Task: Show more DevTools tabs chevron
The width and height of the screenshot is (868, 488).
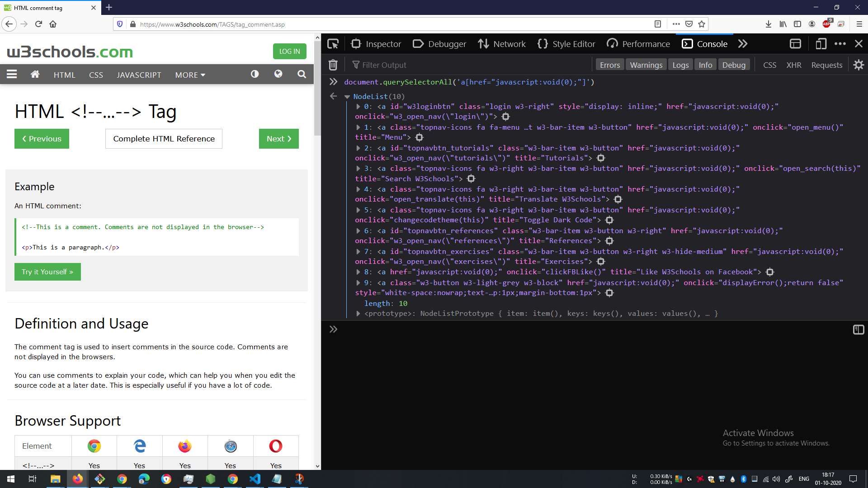Action: click(x=743, y=44)
